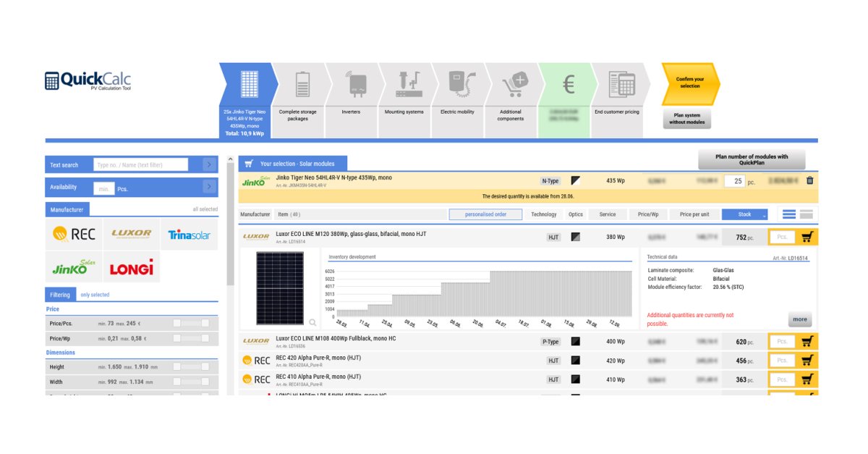Expand the Text search panel chevron
The height and width of the screenshot is (454, 868).
pos(210,164)
